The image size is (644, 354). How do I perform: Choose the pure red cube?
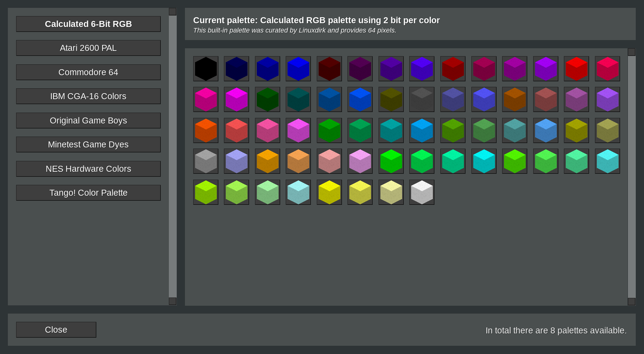(x=576, y=69)
